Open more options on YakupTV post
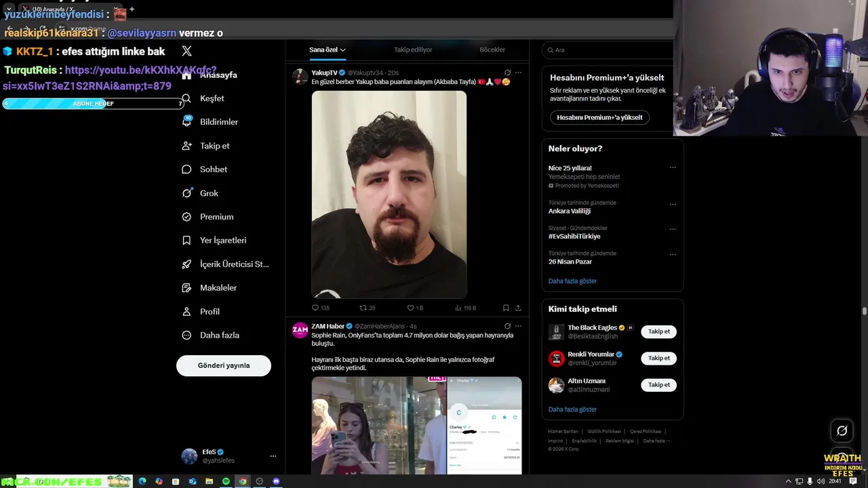The width and height of the screenshot is (868, 488). point(518,73)
